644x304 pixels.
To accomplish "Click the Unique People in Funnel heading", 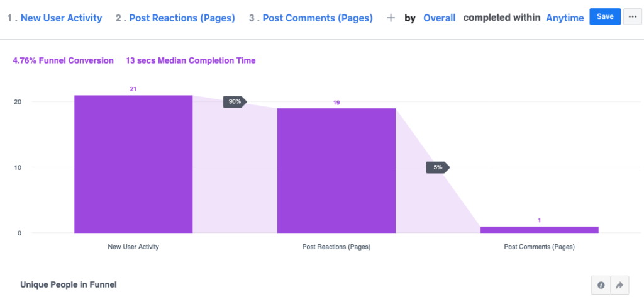I will tap(69, 284).
